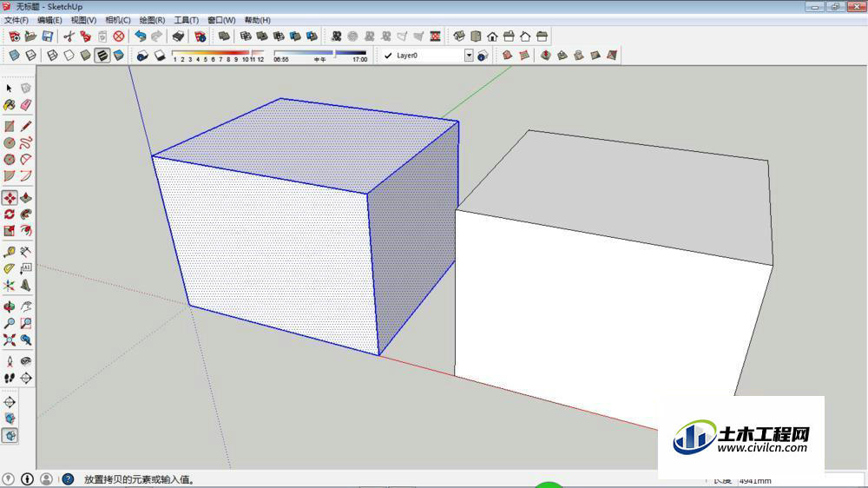Switch to Shaded face style
The width and height of the screenshot is (868, 488).
[x=85, y=56]
